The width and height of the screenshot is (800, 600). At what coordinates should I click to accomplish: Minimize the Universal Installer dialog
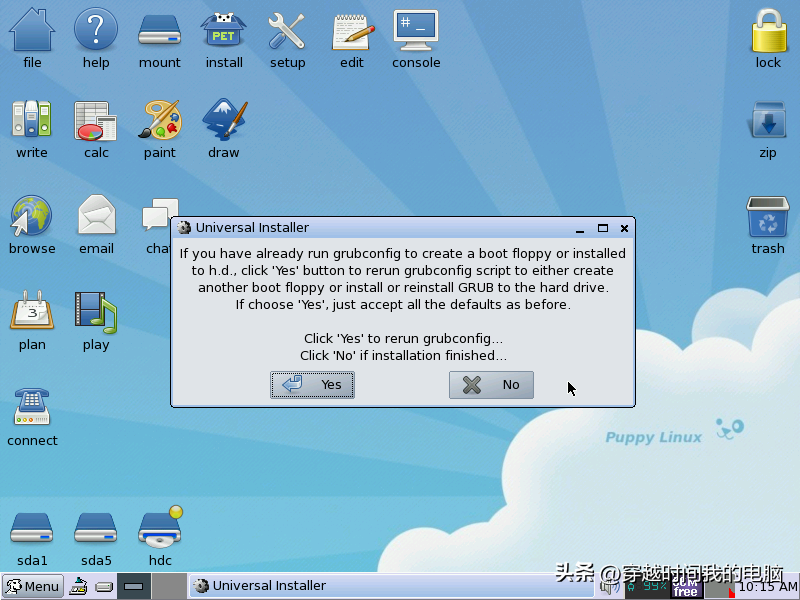580,229
